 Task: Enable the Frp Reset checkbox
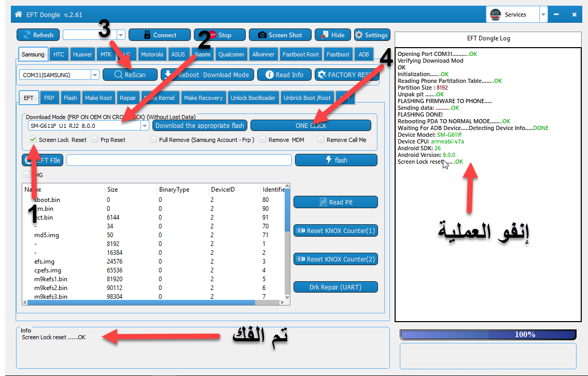(x=95, y=139)
